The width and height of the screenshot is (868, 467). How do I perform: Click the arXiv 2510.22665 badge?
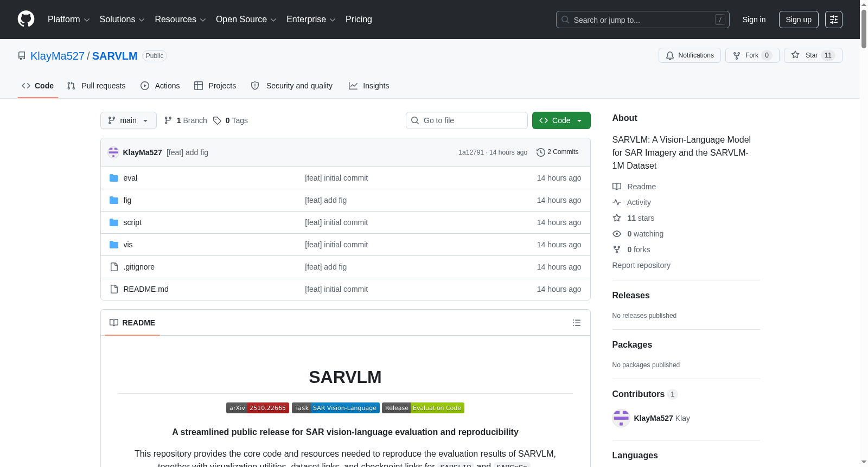[258, 408]
